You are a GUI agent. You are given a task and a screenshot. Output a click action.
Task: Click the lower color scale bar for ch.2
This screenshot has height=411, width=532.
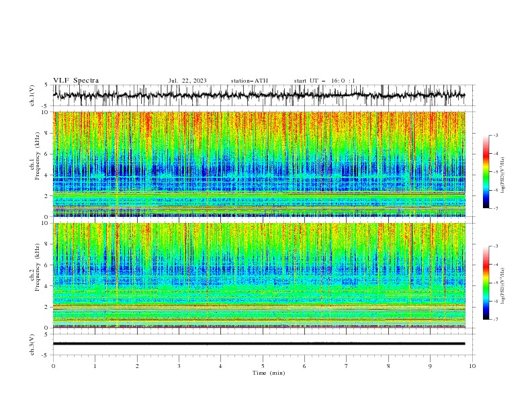click(x=486, y=283)
